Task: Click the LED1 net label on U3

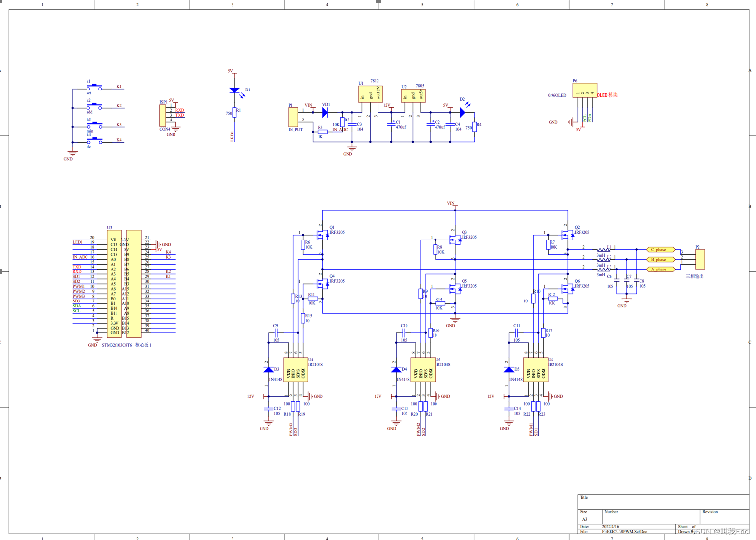Action: point(78,242)
